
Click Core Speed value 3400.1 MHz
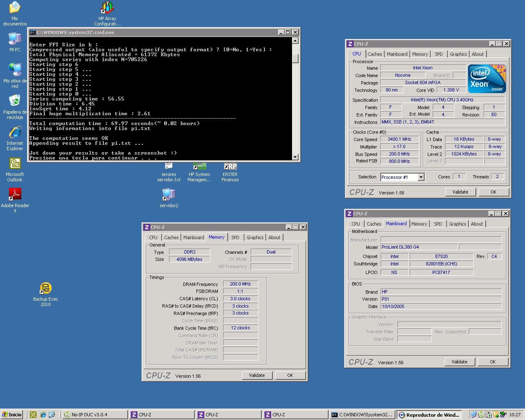pyautogui.click(x=399, y=139)
